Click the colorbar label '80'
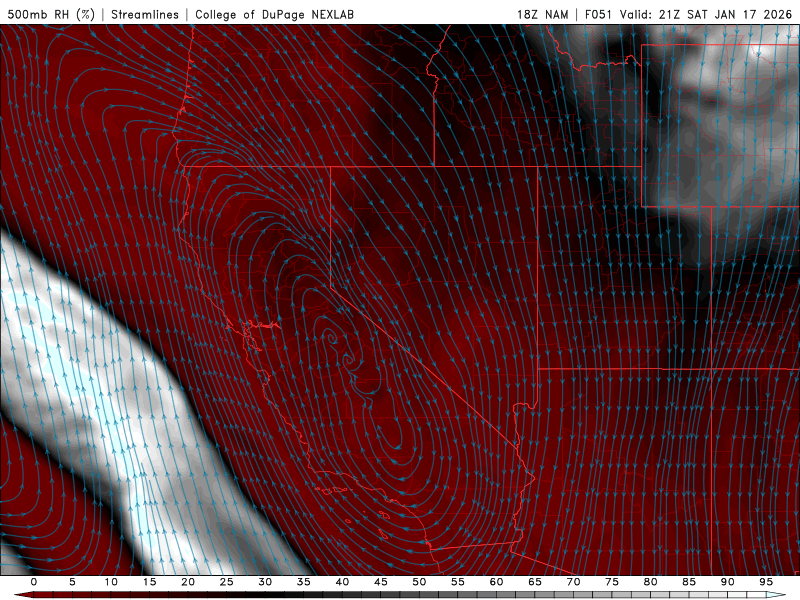The image size is (800, 600). click(650, 582)
